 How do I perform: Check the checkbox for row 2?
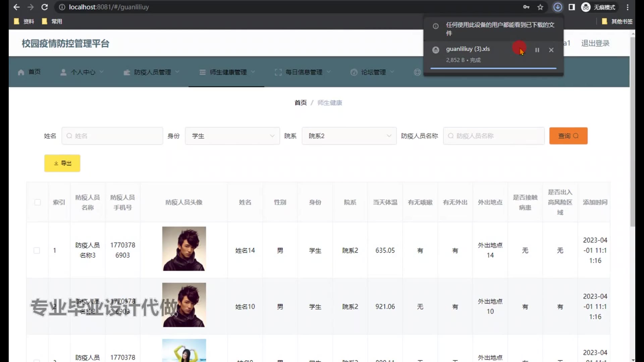coord(37,306)
